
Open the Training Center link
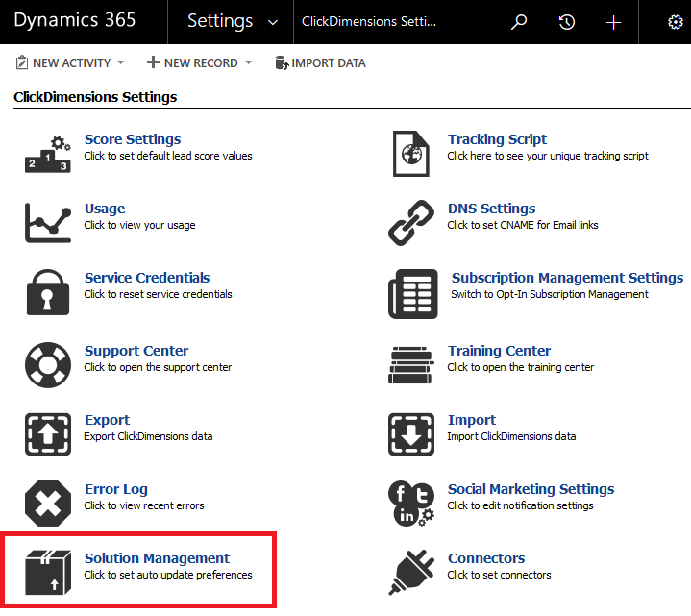coord(500,351)
